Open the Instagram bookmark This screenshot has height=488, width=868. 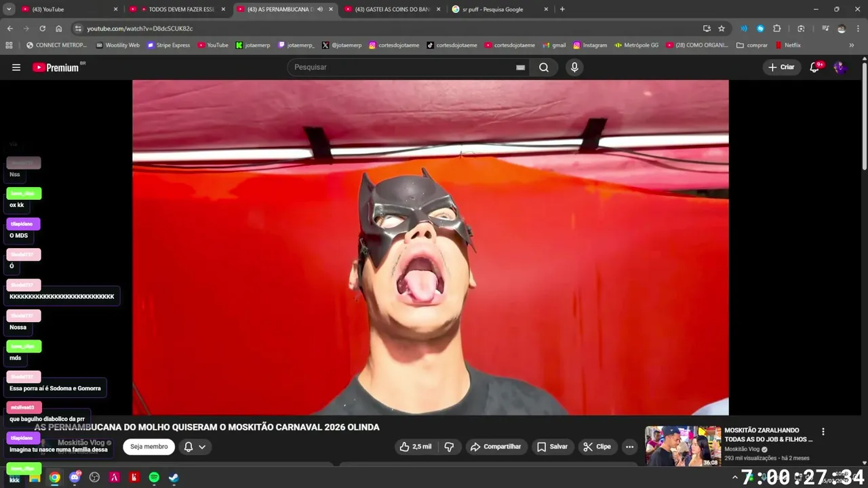pos(590,45)
